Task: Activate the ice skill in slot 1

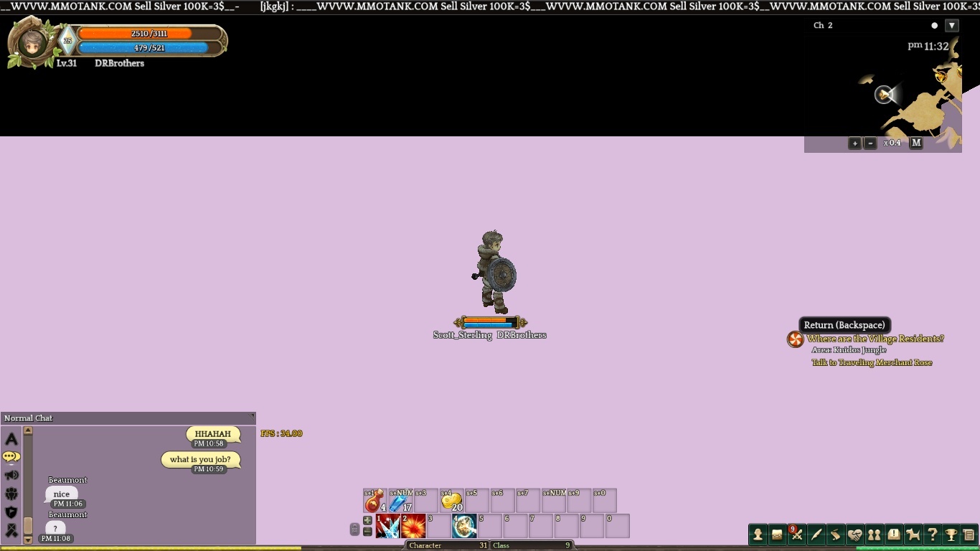Action: click(x=388, y=527)
